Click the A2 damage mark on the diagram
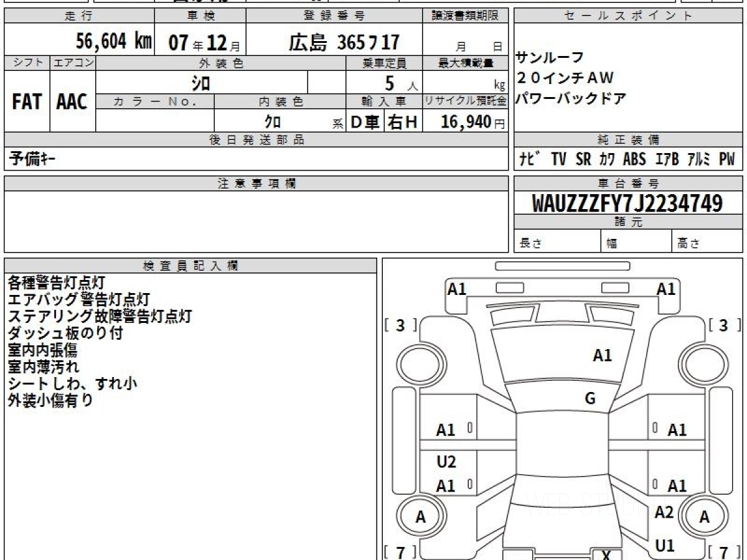This screenshot has width=747, height=560. point(664,512)
